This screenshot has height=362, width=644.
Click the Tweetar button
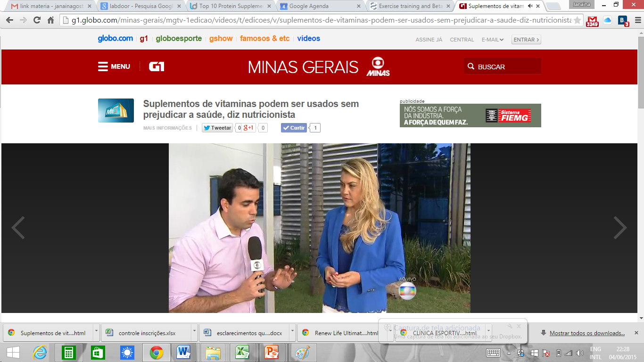coord(217,128)
